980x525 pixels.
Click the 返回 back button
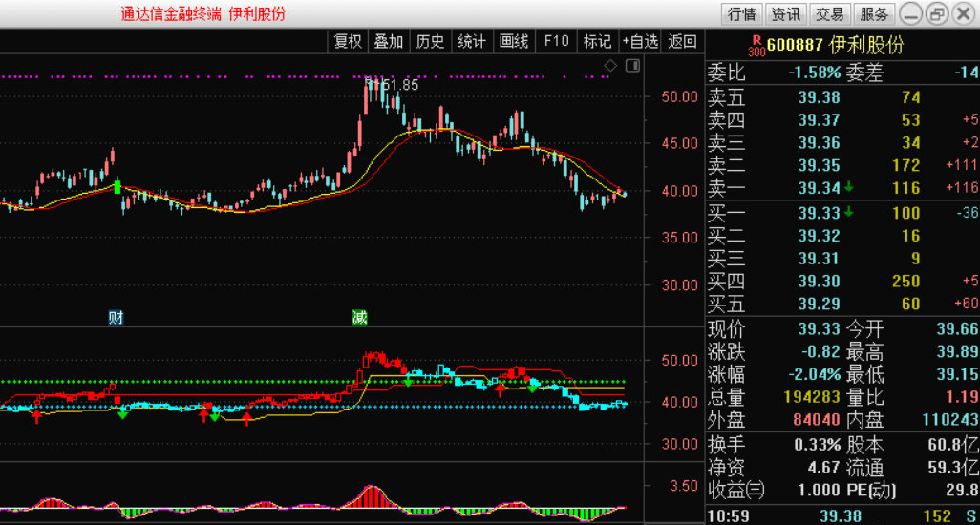[682, 41]
